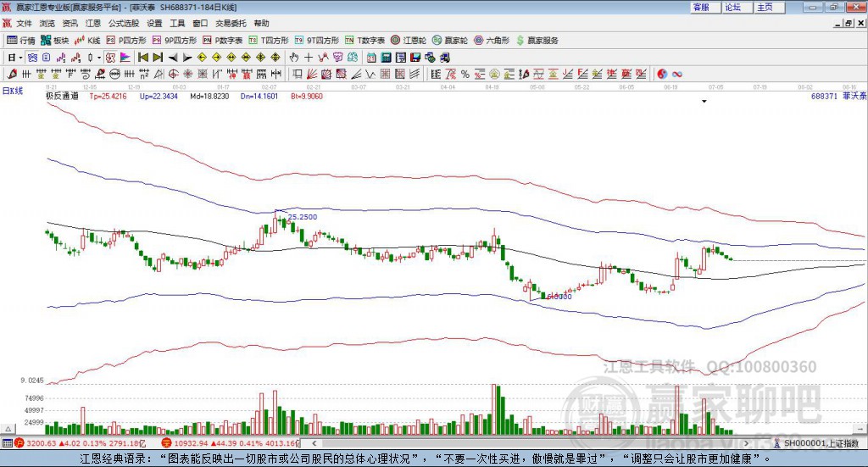Open the 帮助 menu
The height and width of the screenshot is (467, 868).
261,23
